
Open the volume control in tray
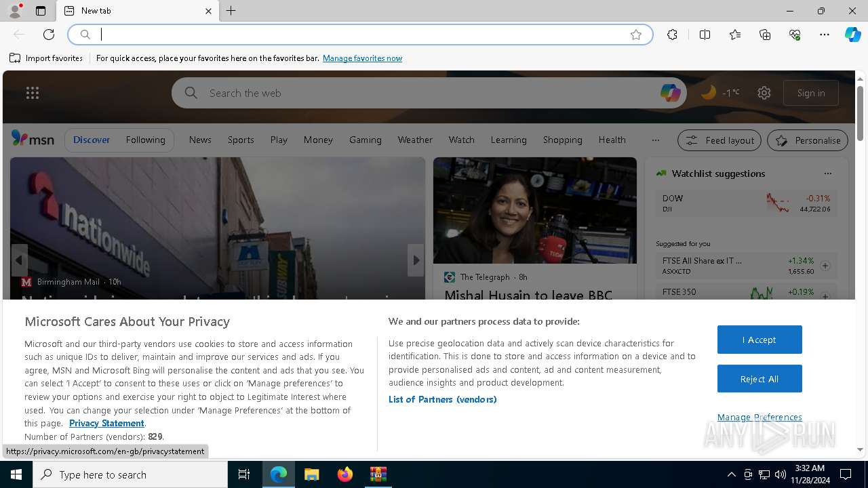(x=781, y=474)
